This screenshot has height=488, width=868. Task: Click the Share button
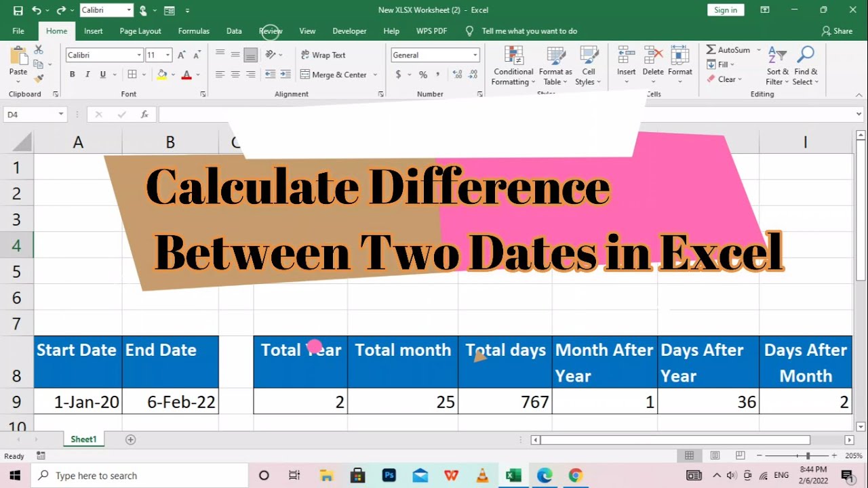pyautogui.click(x=837, y=31)
